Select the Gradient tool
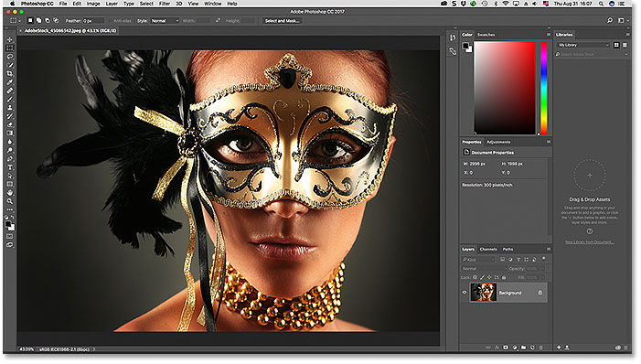This screenshot has height=364, width=641. (10, 134)
